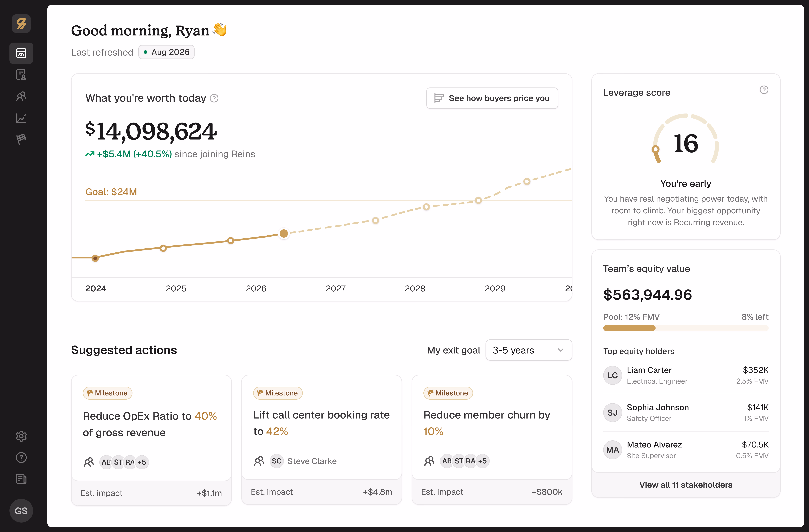Open the news document sidebar icon
Viewport: 809px width, 532px height.
pos(21,479)
